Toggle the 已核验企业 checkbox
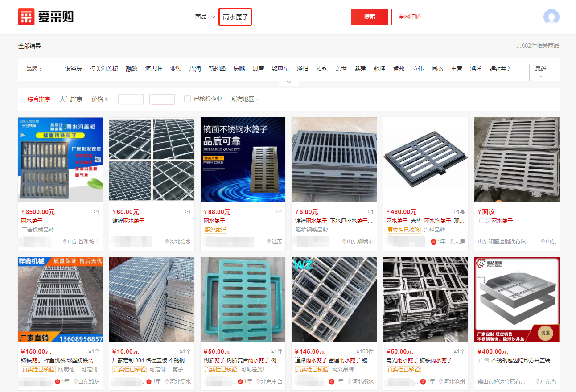This screenshot has width=576, height=392. 187,99
